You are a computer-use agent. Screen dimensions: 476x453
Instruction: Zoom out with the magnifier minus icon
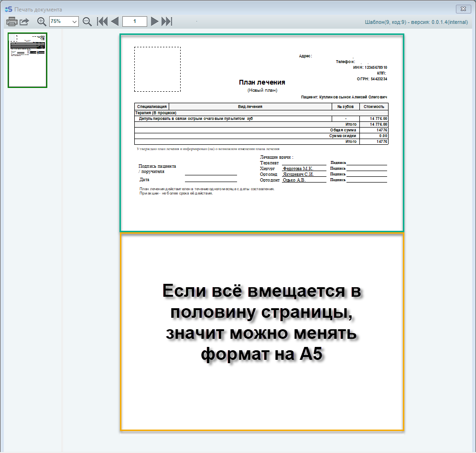(87, 22)
